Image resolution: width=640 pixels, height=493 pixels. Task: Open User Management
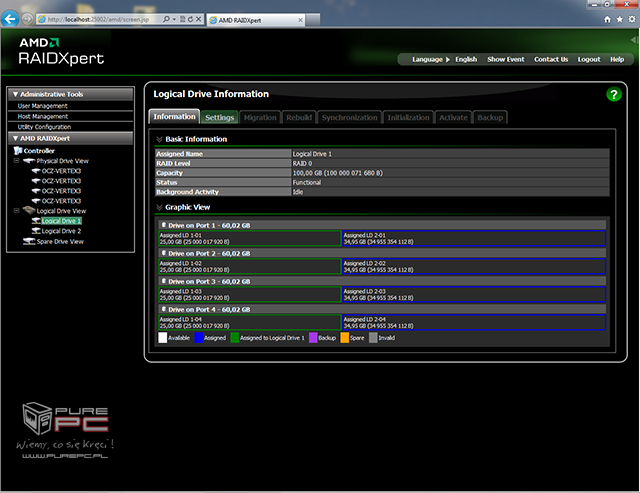coord(42,106)
